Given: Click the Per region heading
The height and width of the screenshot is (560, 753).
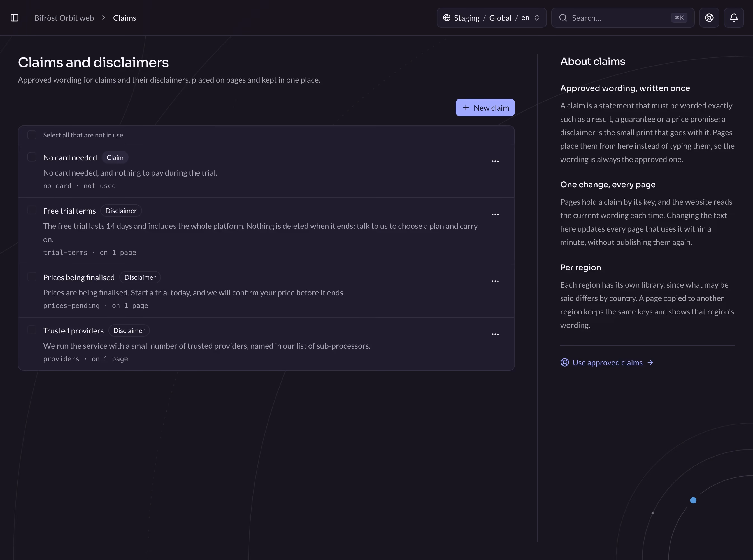Looking at the screenshot, I should [580, 267].
